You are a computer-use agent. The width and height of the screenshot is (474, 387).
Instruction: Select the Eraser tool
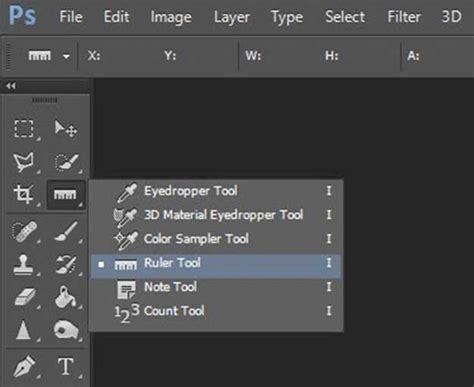pyautogui.click(x=24, y=297)
